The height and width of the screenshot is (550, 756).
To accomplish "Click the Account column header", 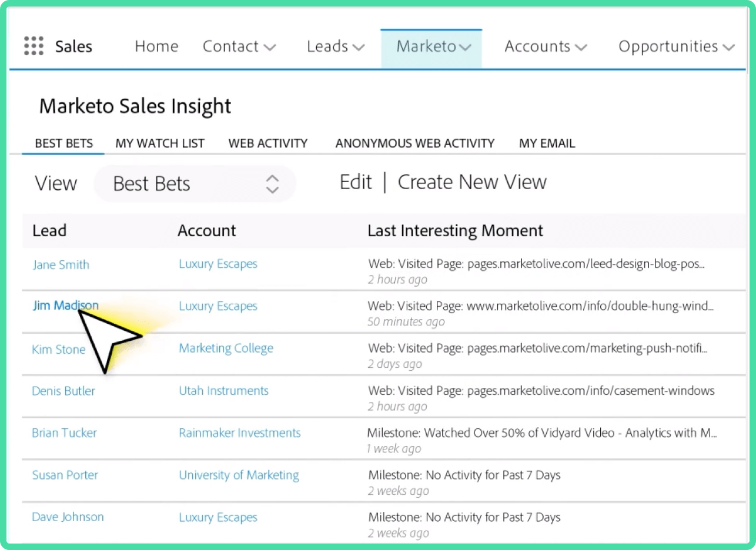I will (207, 231).
